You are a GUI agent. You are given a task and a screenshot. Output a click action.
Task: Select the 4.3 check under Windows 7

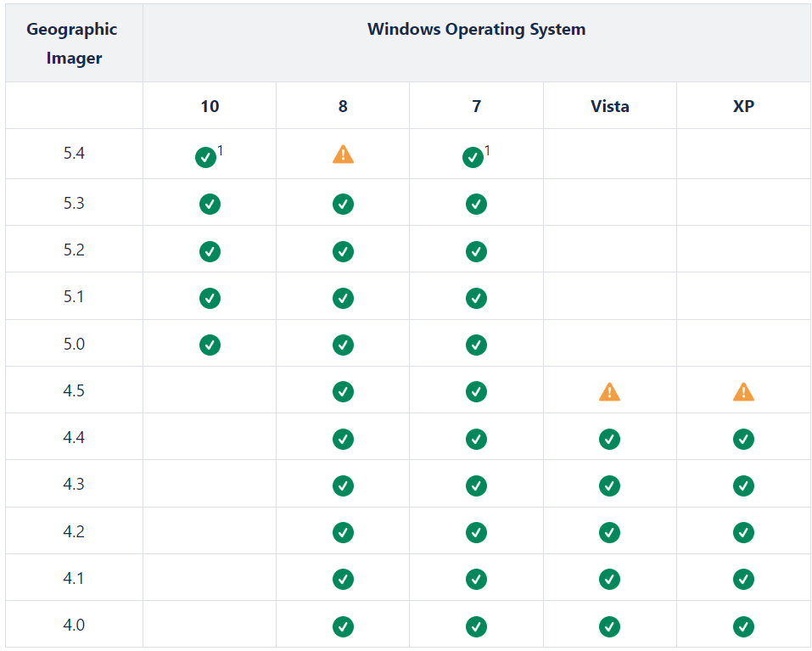click(476, 485)
